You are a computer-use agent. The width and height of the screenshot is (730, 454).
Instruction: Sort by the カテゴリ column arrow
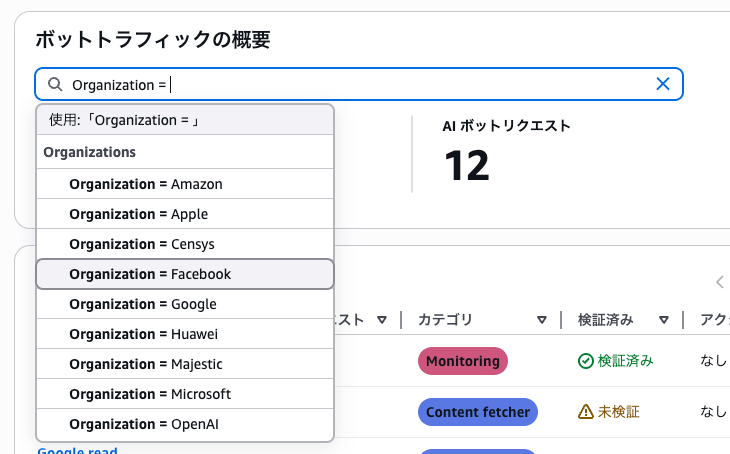pos(541,320)
